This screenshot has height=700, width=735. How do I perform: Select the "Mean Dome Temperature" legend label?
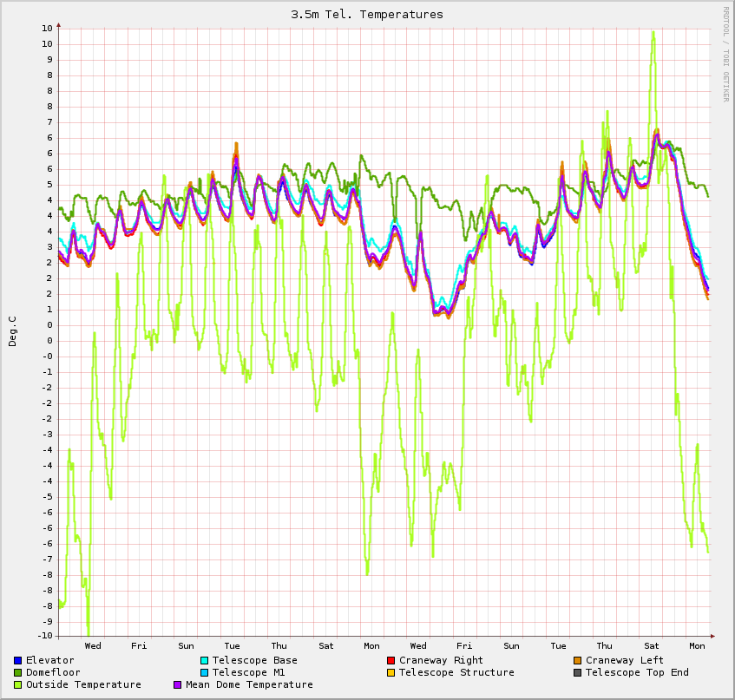(249, 684)
